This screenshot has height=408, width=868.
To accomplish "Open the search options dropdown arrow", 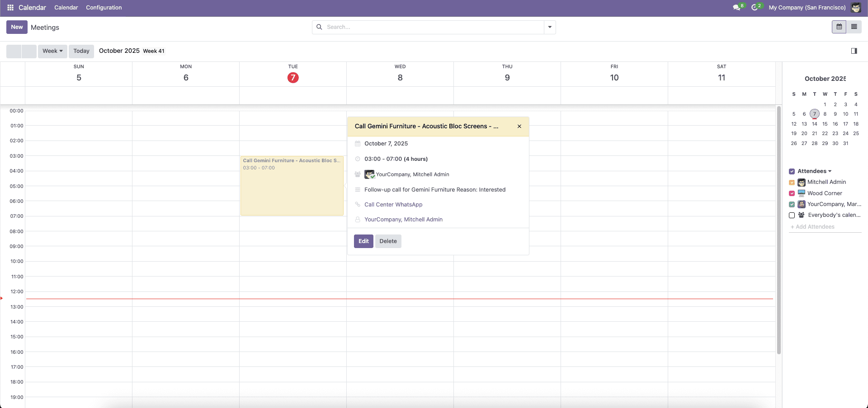I will pyautogui.click(x=550, y=27).
